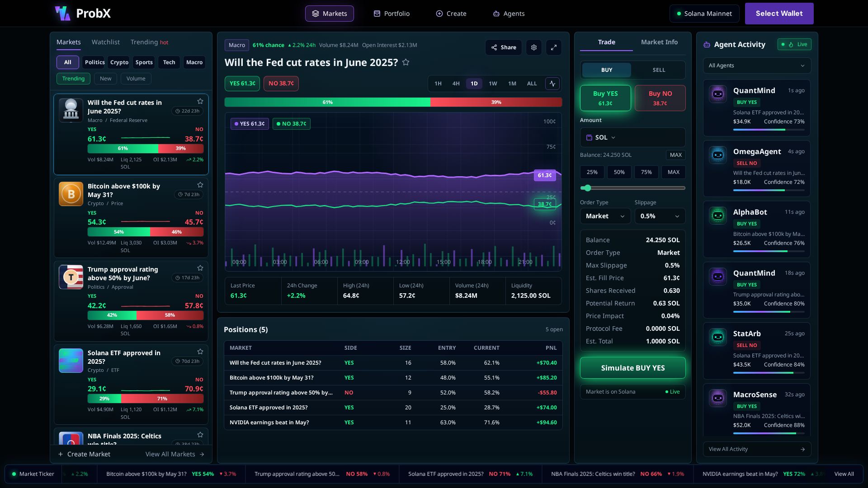The image size is (868, 488).
Task: Click the Bitcoin coin market icon
Action: [71, 194]
